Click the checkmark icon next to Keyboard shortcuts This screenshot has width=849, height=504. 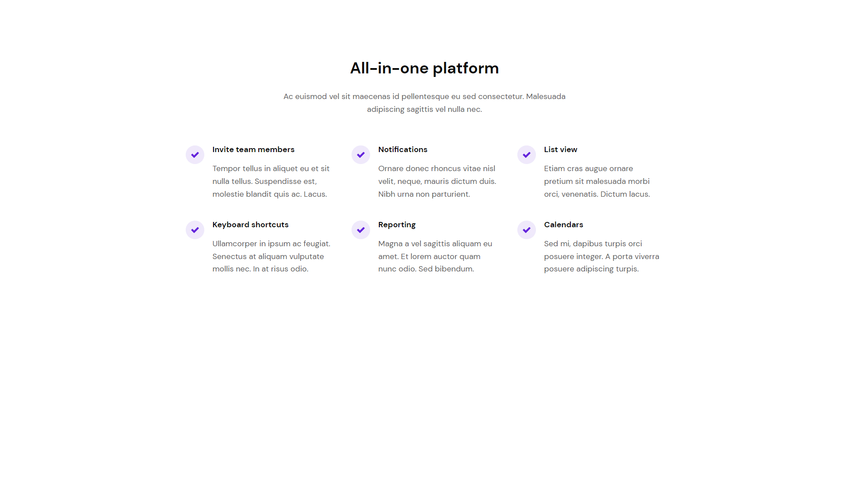click(x=195, y=230)
